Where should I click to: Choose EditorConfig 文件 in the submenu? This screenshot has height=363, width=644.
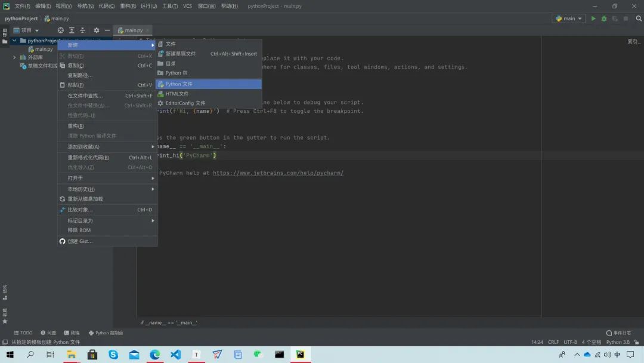point(209,103)
